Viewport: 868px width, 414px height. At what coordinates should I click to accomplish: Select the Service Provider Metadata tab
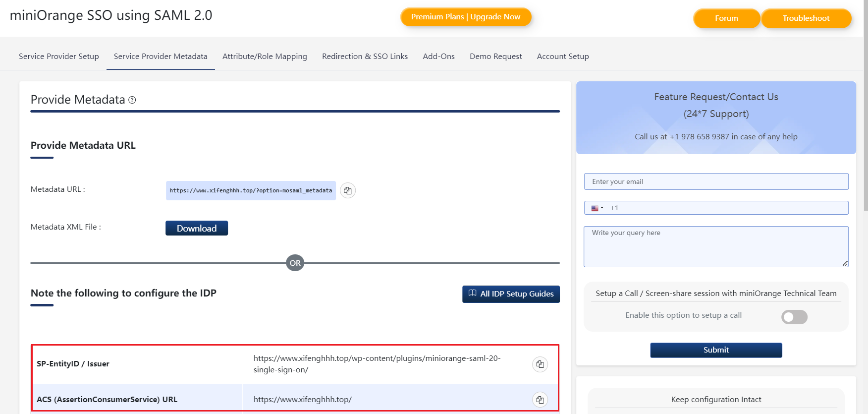[161, 57]
